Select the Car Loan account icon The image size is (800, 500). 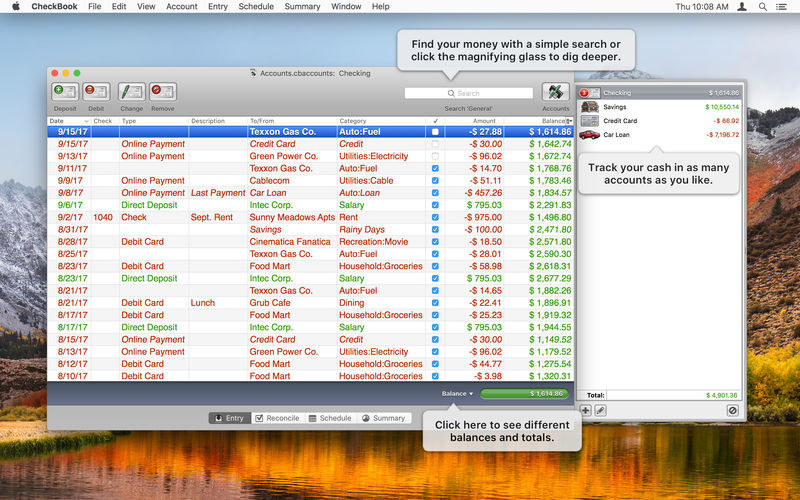(x=590, y=134)
